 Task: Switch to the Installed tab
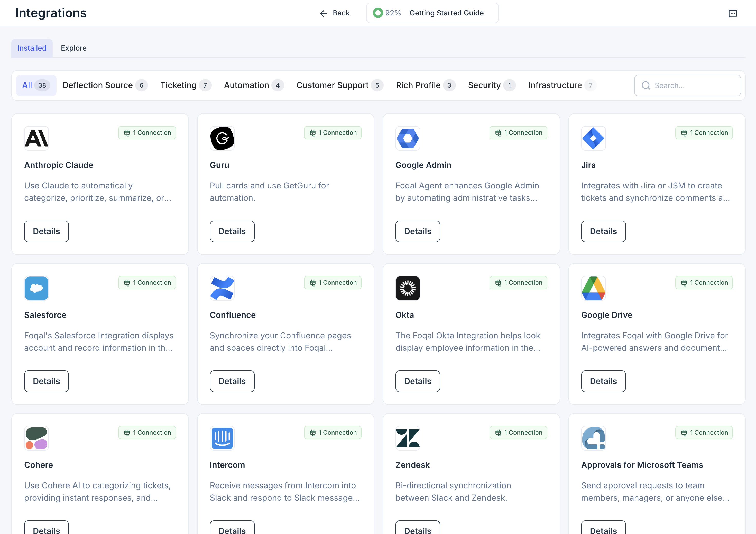[32, 48]
